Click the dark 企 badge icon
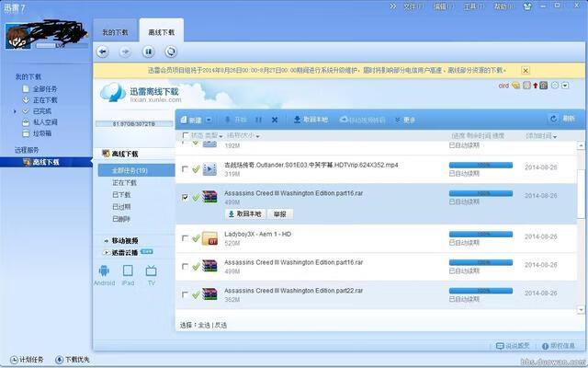588x368 pixels. pos(543,86)
